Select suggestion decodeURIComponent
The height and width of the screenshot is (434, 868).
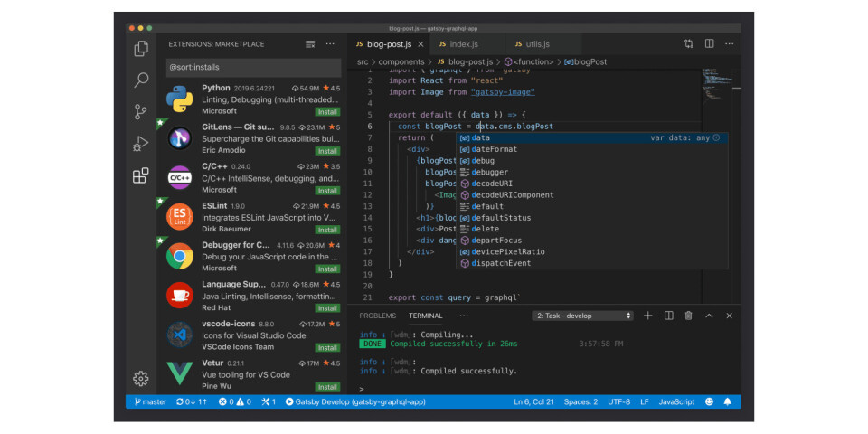pyautogui.click(x=591, y=195)
